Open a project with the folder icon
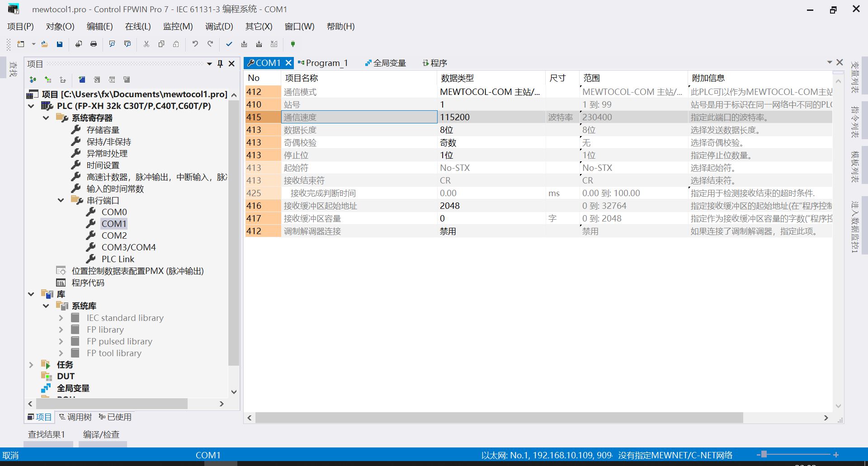 click(x=44, y=44)
